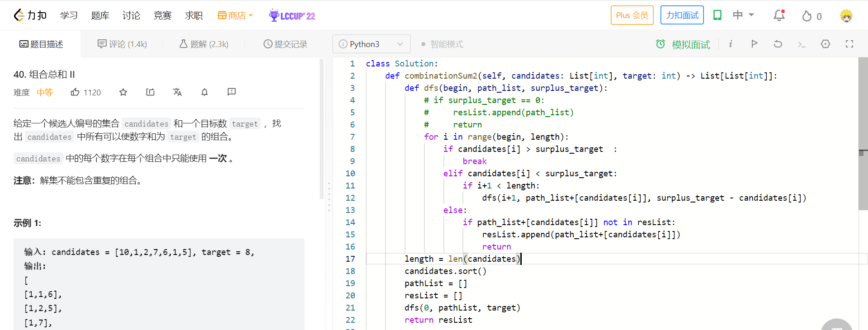
Task: Open the notifications bell
Action: click(779, 16)
